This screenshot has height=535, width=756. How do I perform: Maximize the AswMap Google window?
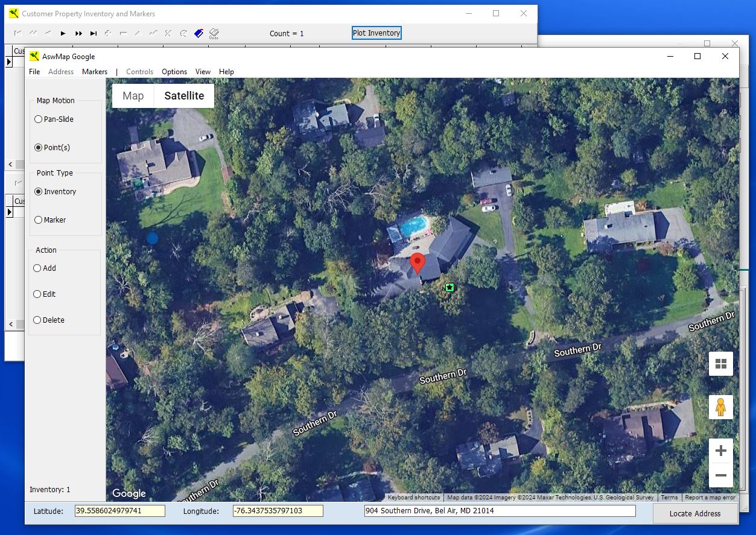(x=697, y=56)
